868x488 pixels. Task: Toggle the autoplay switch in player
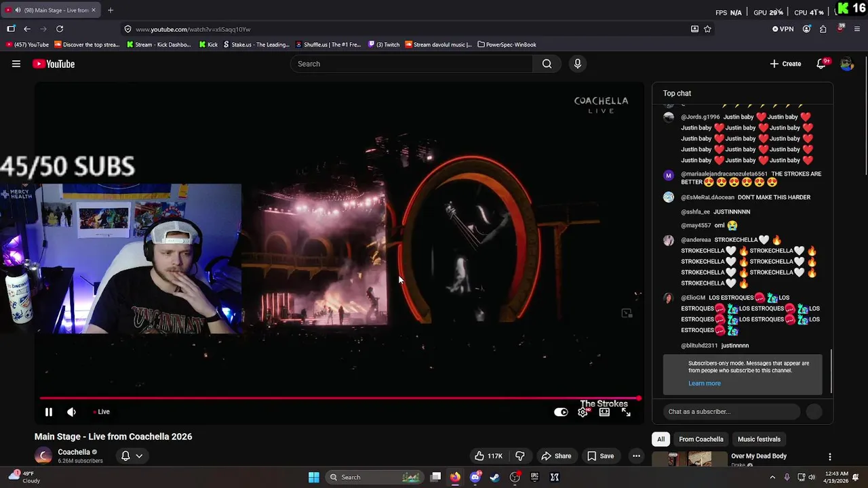click(x=561, y=412)
